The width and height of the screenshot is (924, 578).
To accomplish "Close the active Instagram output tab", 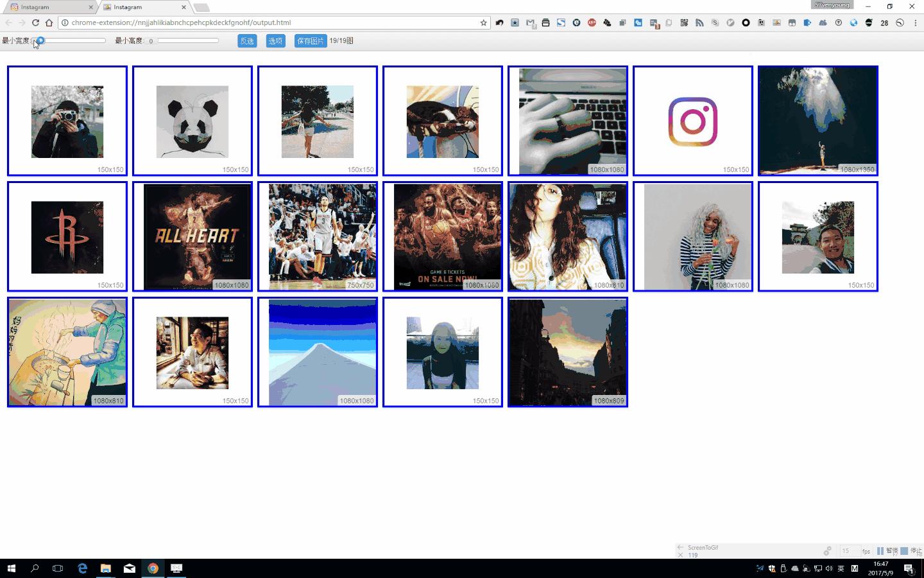I will tap(184, 7).
